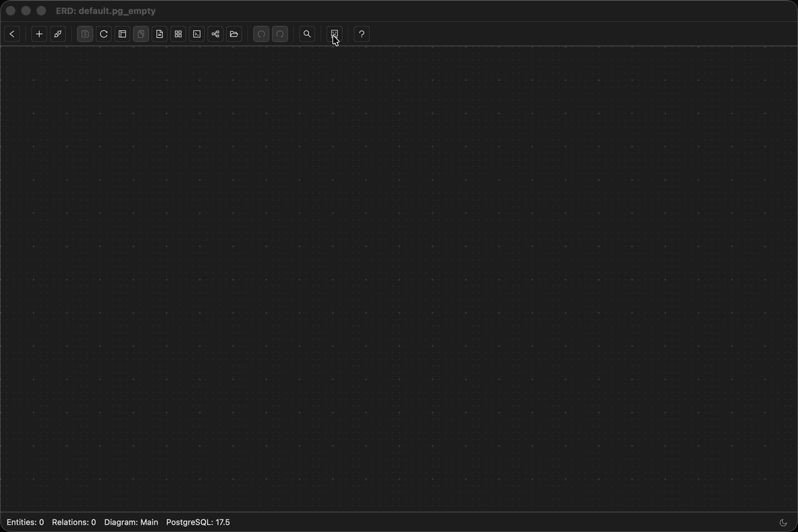Select the auto-arrange grid icon
This screenshot has height=532, width=798.
point(178,34)
